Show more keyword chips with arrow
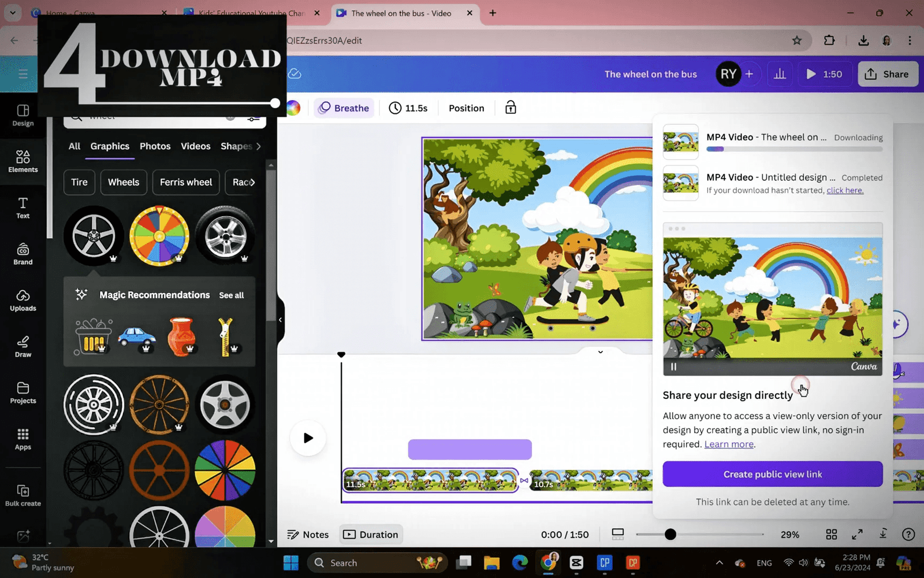The image size is (924, 578). click(x=252, y=182)
